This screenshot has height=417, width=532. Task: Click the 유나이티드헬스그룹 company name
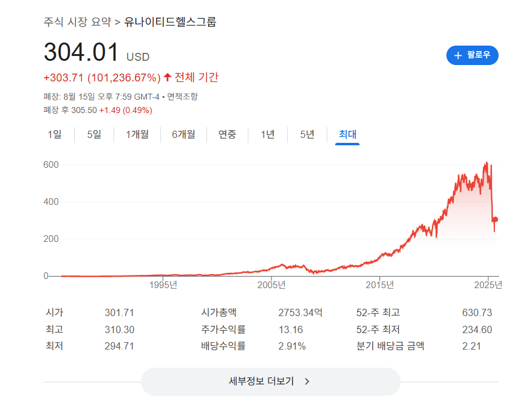[170, 22]
